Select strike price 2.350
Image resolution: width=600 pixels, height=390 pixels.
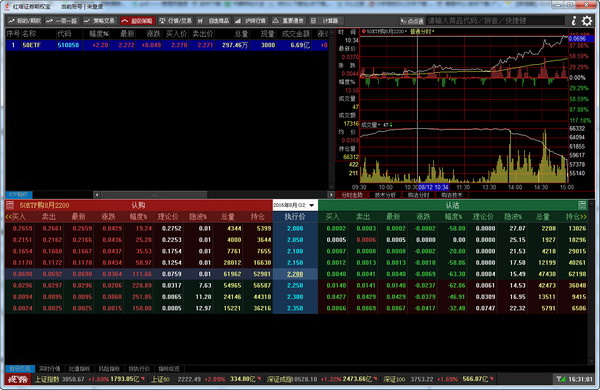pyautogui.click(x=295, y=308)
